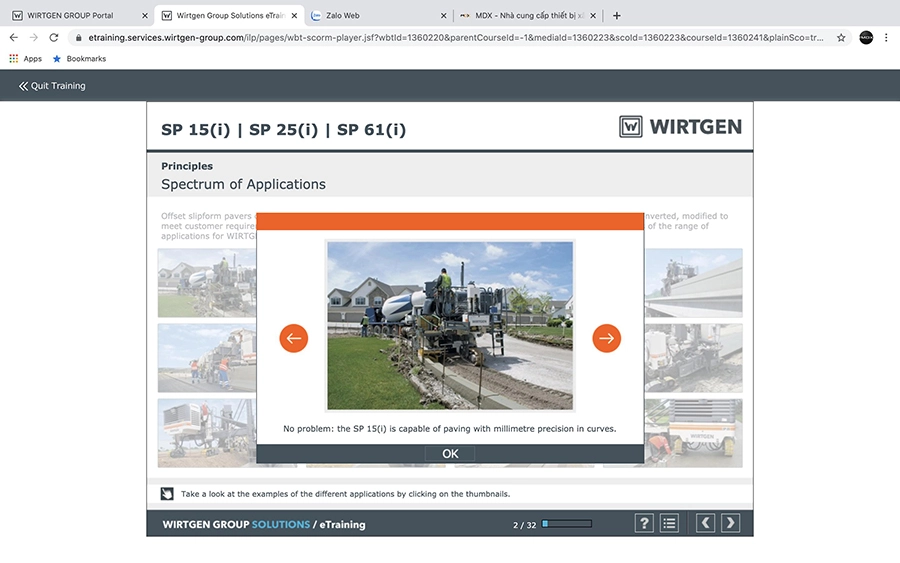This screenshot has width=900, height=563.
Task: Click the paving machine photo in popup
Action: pyautogui.click(x=450, y=325)
